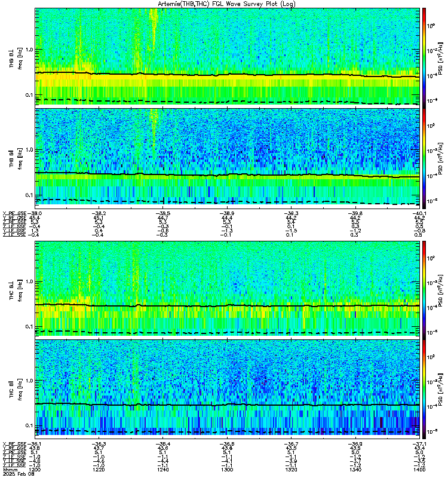
Task: Click the 10⁻⁶ tick label on bottom color bar
Action: pos(432,431)
